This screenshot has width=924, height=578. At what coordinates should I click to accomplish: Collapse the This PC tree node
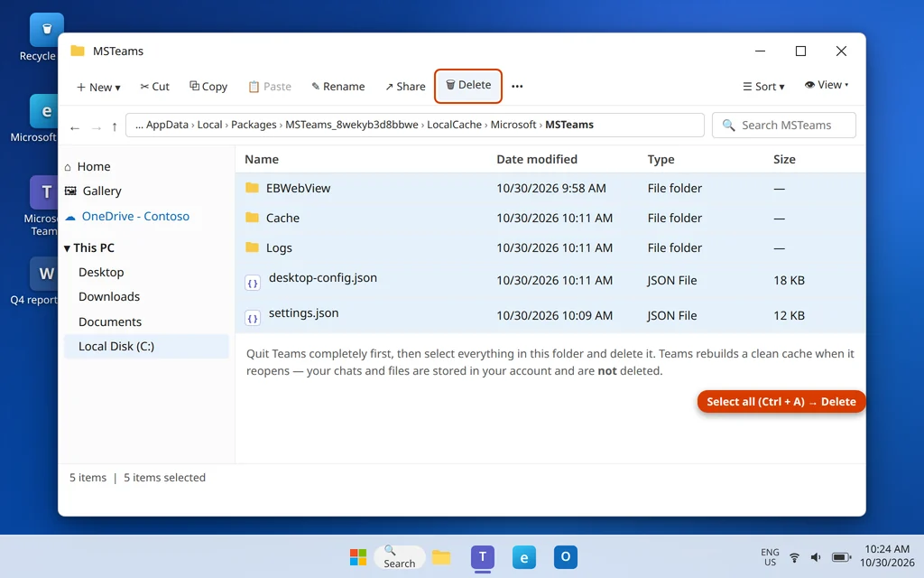[x=67, y=248]
